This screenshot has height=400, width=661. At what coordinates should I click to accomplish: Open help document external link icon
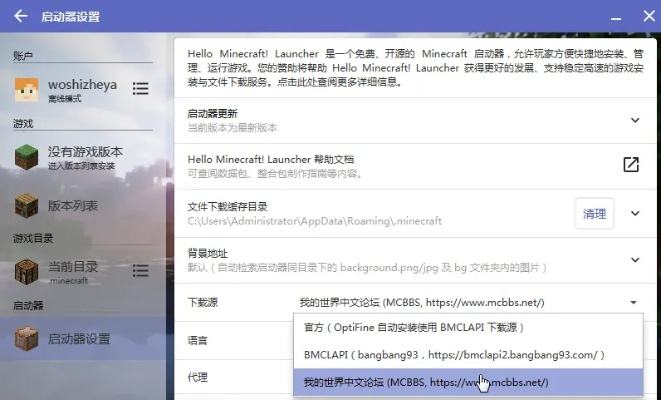coord(631,164)
